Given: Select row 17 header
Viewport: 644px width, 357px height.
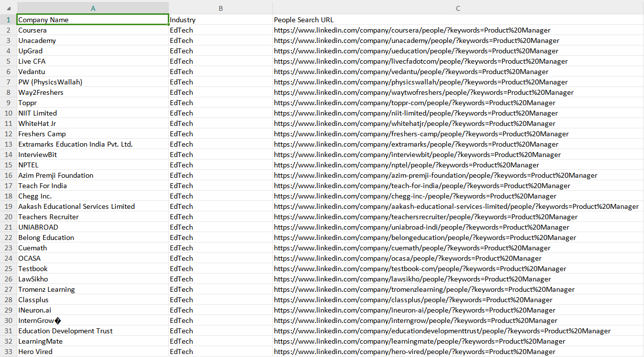Looking at the screenshot, I should point(8,186).
